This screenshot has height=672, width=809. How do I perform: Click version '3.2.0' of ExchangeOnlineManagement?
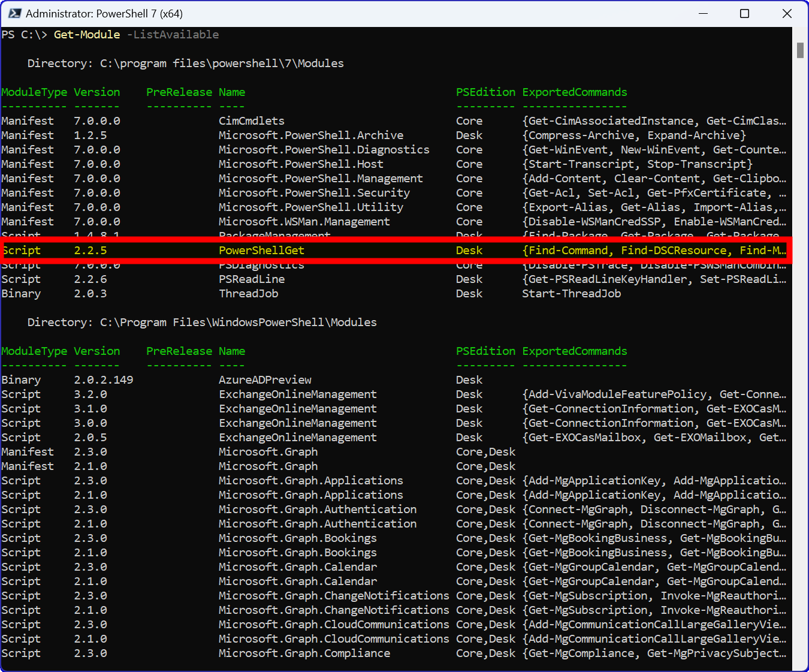click(x=90, y=394)
